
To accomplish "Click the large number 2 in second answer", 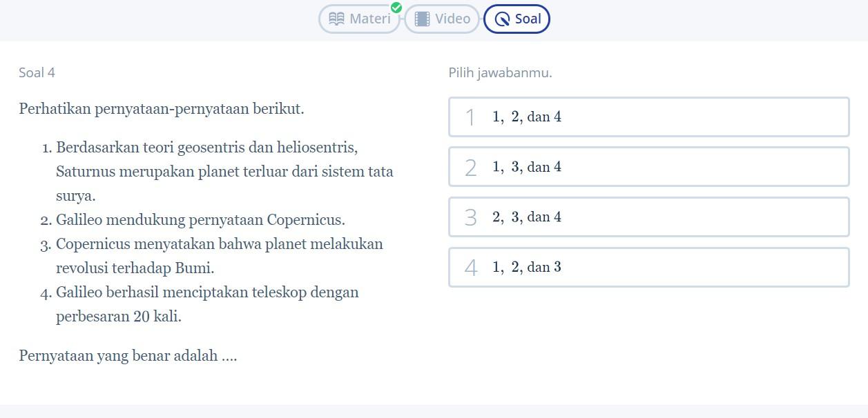I will (471, 168).
